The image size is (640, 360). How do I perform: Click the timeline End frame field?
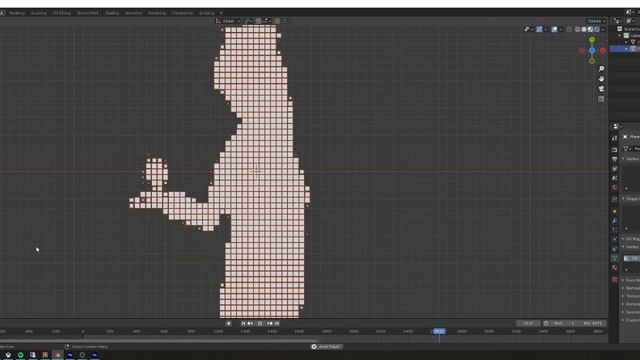592,323
